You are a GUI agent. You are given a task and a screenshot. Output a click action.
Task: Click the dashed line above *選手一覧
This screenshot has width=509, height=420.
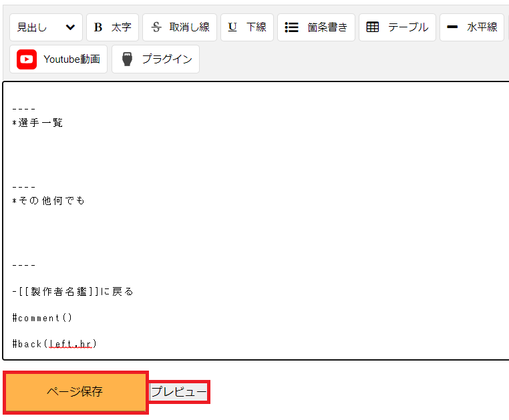[x=23, y=110]
